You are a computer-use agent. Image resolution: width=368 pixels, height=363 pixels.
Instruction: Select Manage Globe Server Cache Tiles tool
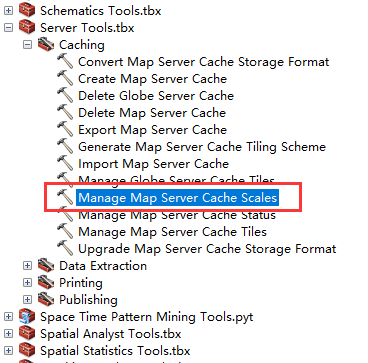point(176,179)
